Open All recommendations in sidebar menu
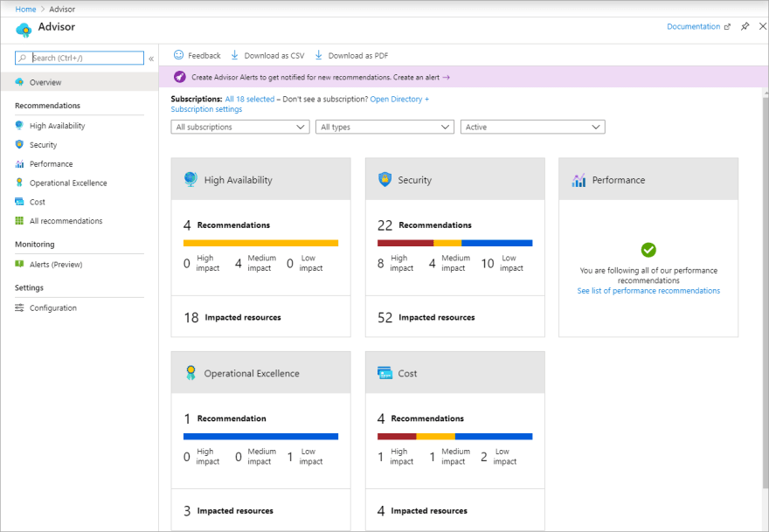The height and width of the screenshot is (532, 769). coord(66,221)
